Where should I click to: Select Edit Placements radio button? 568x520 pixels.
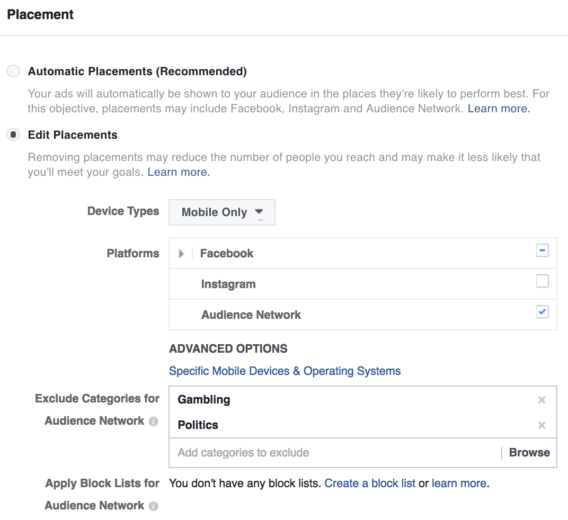(x=13, y=135)
